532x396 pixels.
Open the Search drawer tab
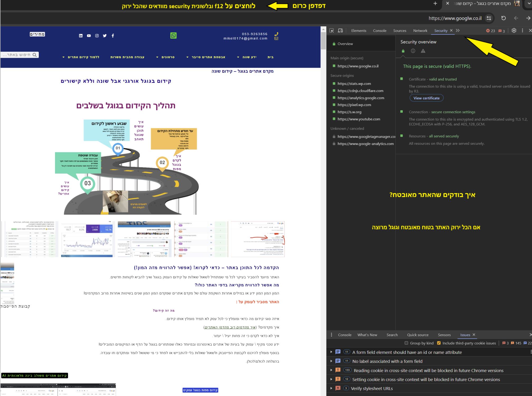[x=392, y=335]
